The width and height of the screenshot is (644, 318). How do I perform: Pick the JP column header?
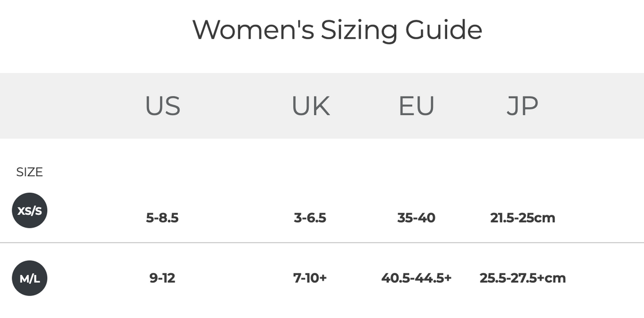click(523, 106)
